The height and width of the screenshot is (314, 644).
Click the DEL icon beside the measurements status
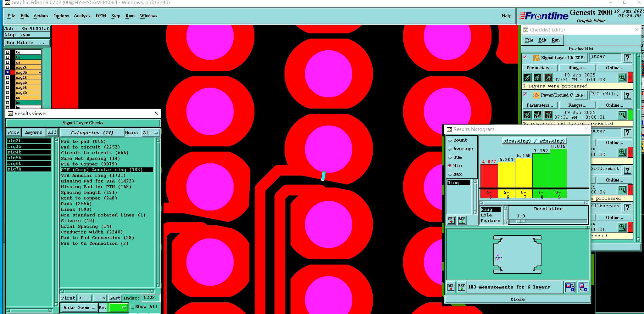click(x=451, y=287)
